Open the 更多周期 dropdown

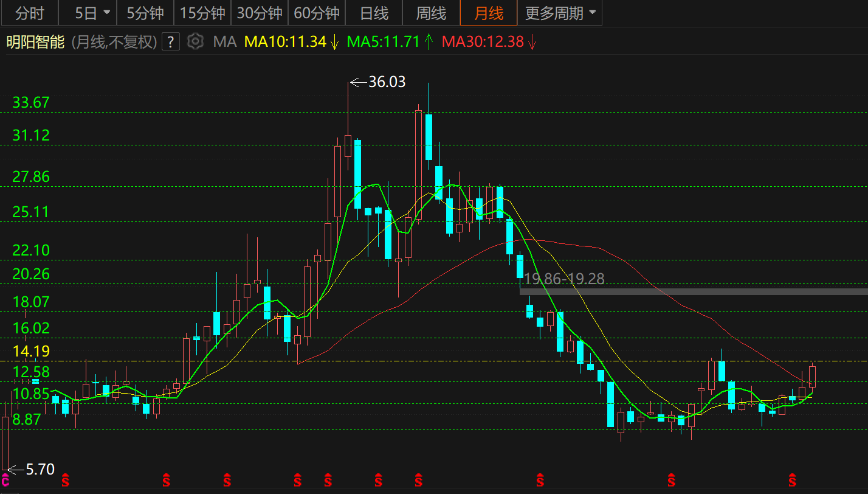coord(560,13)
